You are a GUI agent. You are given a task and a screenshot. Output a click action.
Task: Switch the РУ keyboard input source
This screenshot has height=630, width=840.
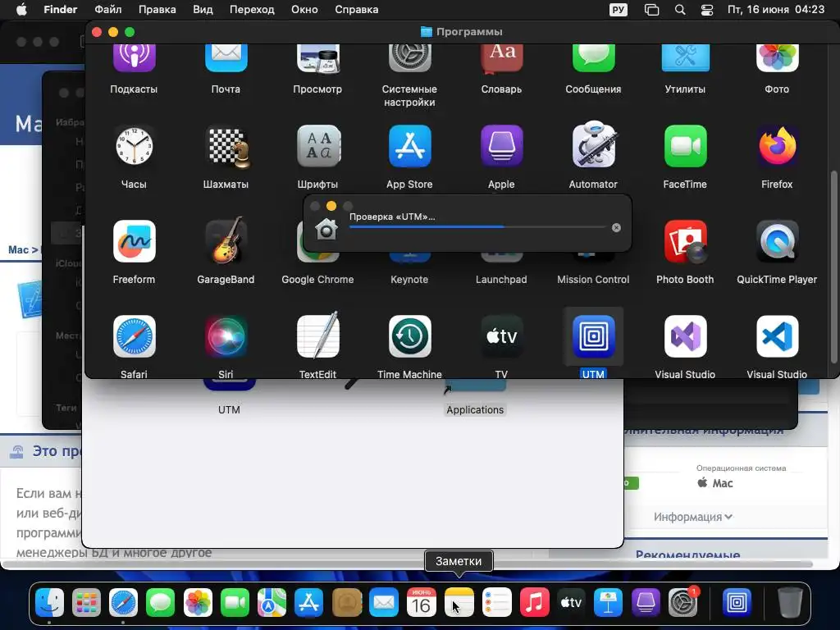[619, 10]
